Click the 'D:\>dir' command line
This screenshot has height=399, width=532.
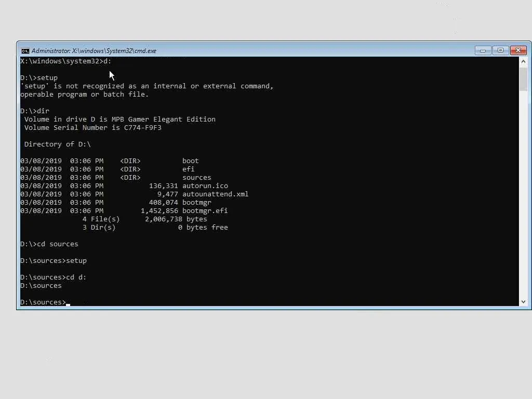pyautogui.click(x=35, y=111)
